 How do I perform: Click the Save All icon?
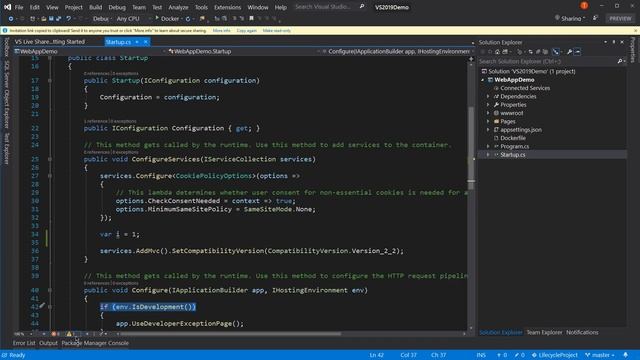pyautogui.click(x=58, y=19)
